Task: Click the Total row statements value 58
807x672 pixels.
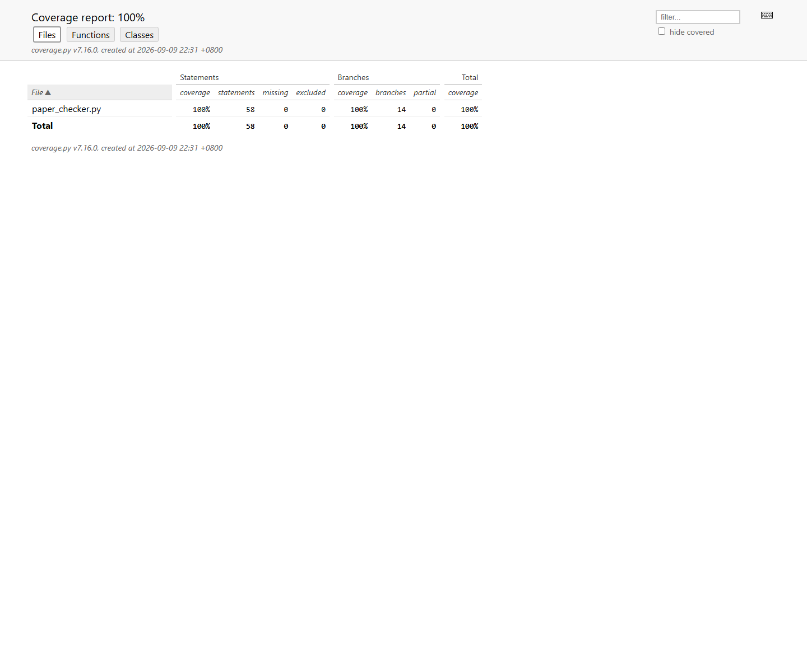Action: 250,126
